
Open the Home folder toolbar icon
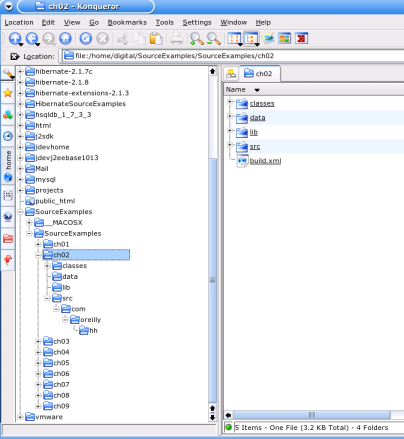click(x=65, y=39)
